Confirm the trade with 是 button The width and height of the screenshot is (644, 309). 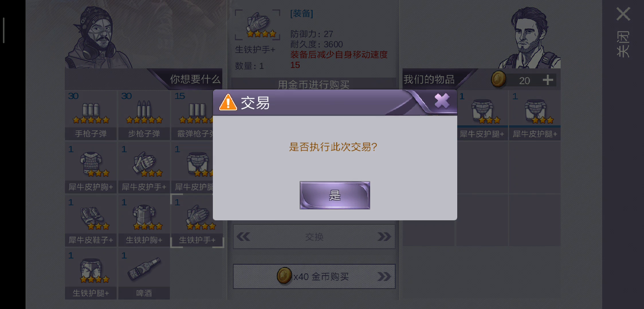(x=335, y=195)
